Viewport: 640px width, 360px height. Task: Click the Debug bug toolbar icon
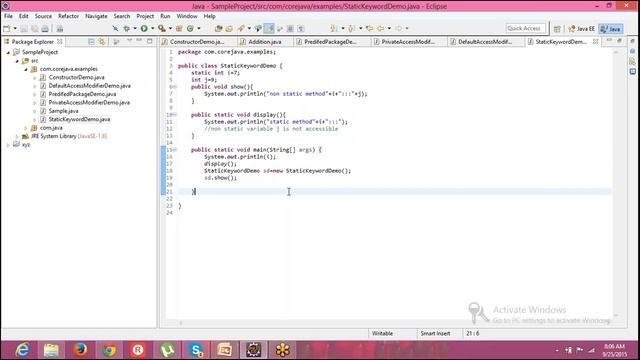[x=127, y=29]
